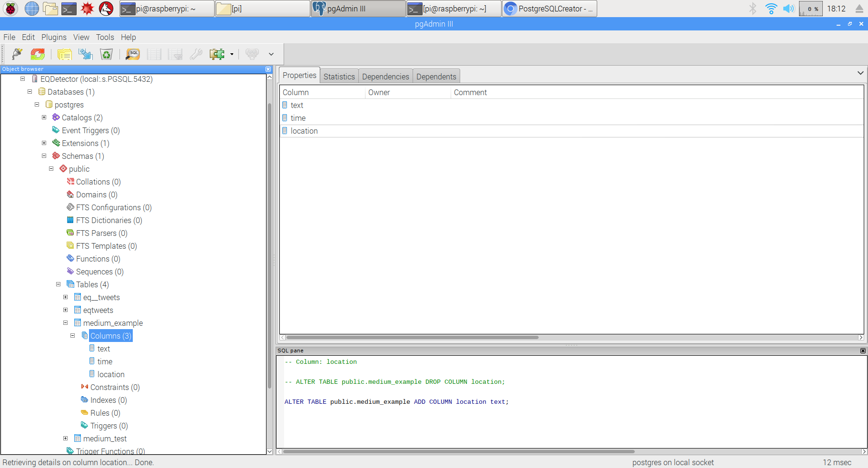
Task: Refresh the selected object
Action: point(38,54)
